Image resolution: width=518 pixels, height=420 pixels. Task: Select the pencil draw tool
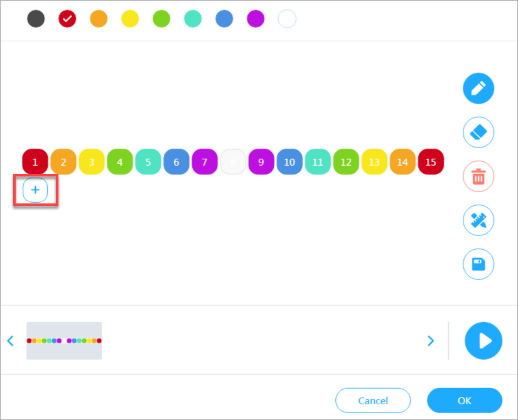pos(478,89)
